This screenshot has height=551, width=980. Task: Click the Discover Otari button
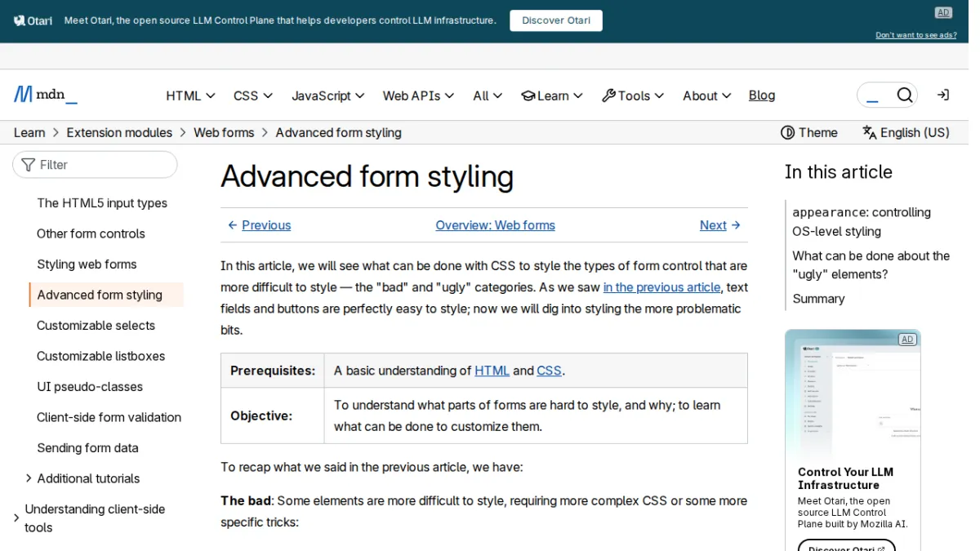[x=556, y=20]
